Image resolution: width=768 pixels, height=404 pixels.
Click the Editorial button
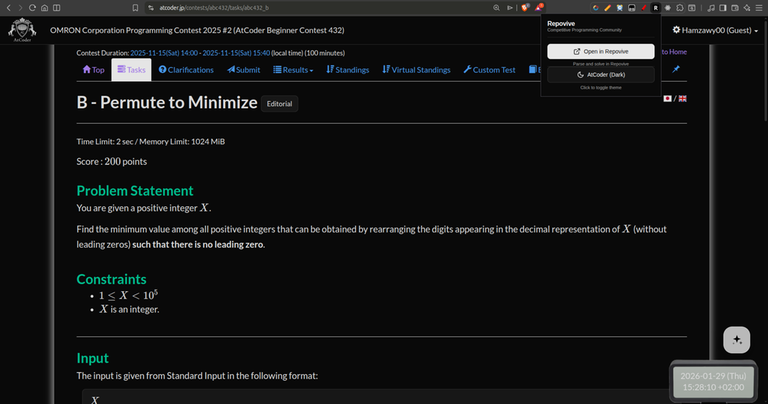[x=279, y=104]
